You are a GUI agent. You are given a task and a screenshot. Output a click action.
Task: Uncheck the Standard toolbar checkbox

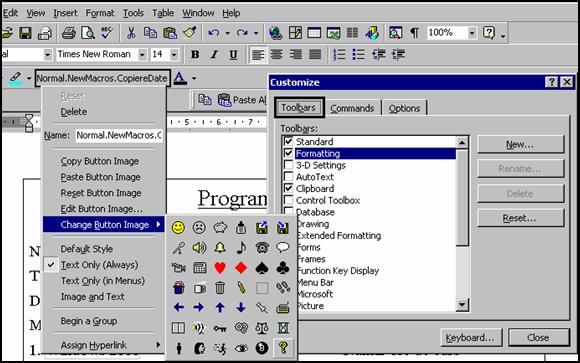tap(289, 141)
